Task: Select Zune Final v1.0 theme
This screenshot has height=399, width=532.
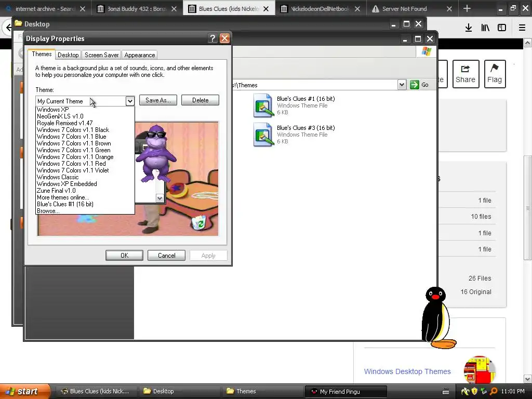Action: tap(85, 191)
